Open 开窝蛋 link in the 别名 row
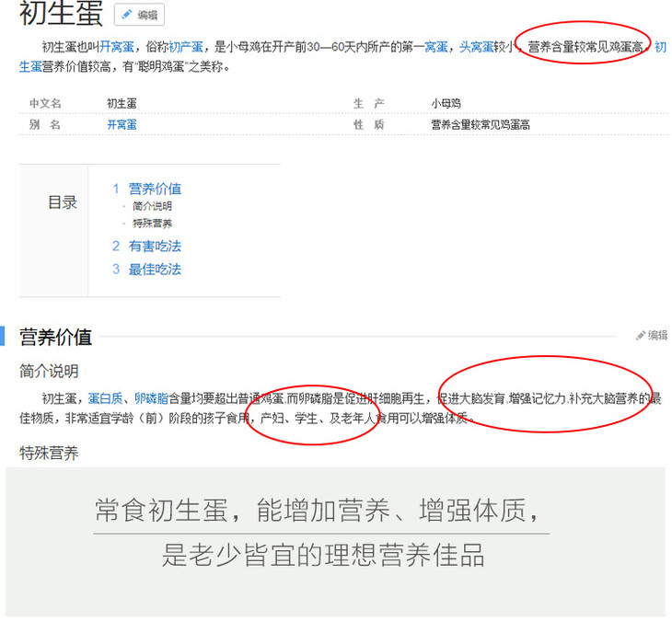The width and height of the screenshot is (672, 621). click(x=122, y=124)
